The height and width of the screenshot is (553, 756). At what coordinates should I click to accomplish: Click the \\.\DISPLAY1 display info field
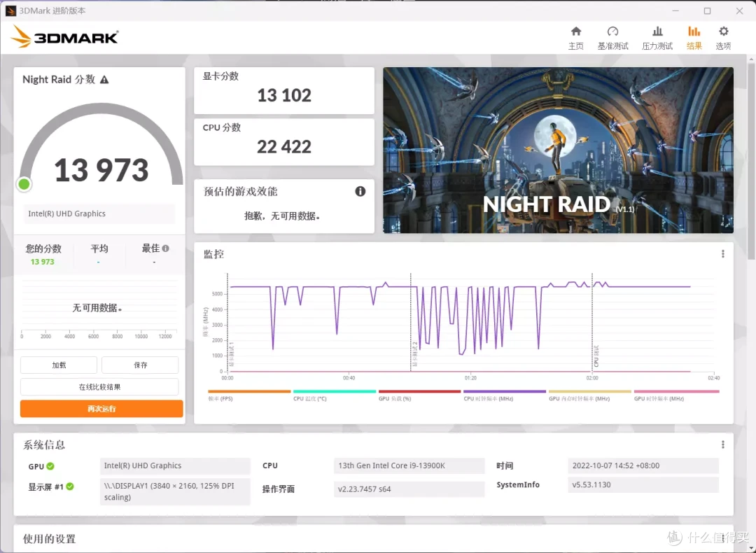(175, 491)
